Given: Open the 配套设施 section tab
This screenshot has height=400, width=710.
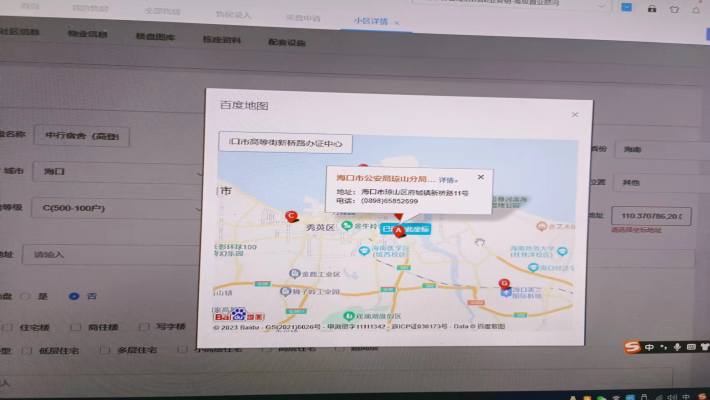Looking at the screenshot, I should pos(287,42).
